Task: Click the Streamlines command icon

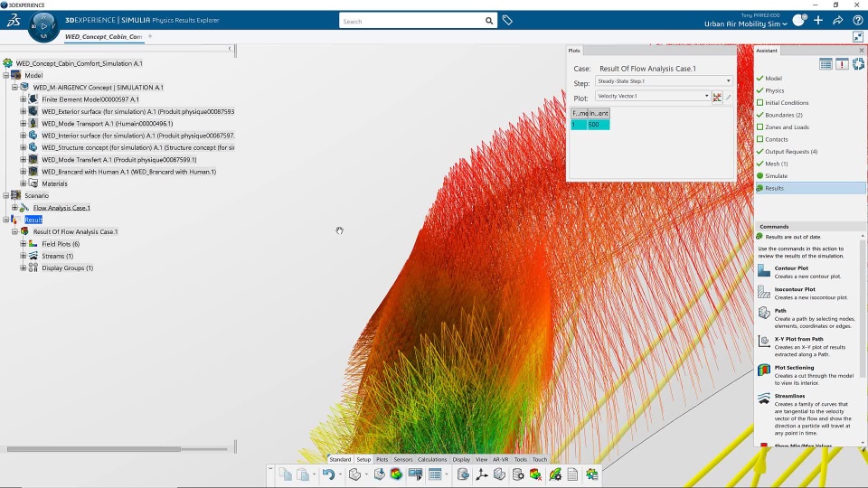Action: (x=764, y=399)
